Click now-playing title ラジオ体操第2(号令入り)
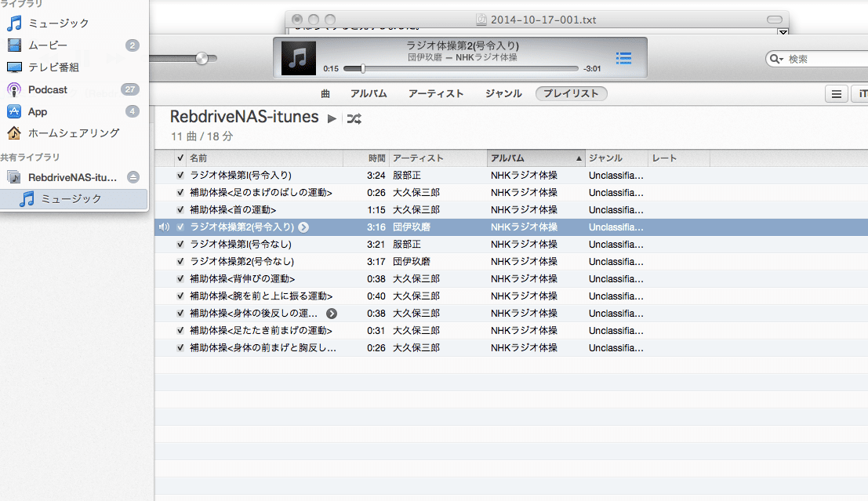The height and width of the screenshot is (501, 868). pyautogui.click(x=463, y=45)
